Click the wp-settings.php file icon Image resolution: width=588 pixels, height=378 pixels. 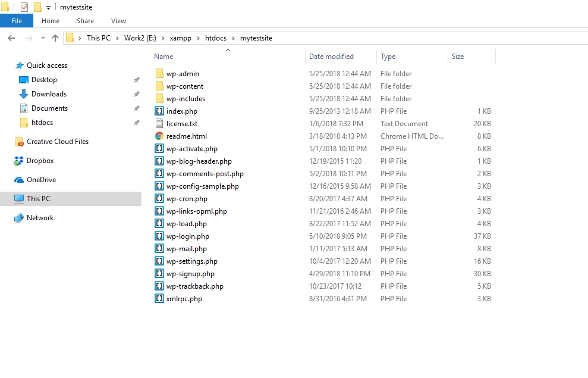(159, 261)
